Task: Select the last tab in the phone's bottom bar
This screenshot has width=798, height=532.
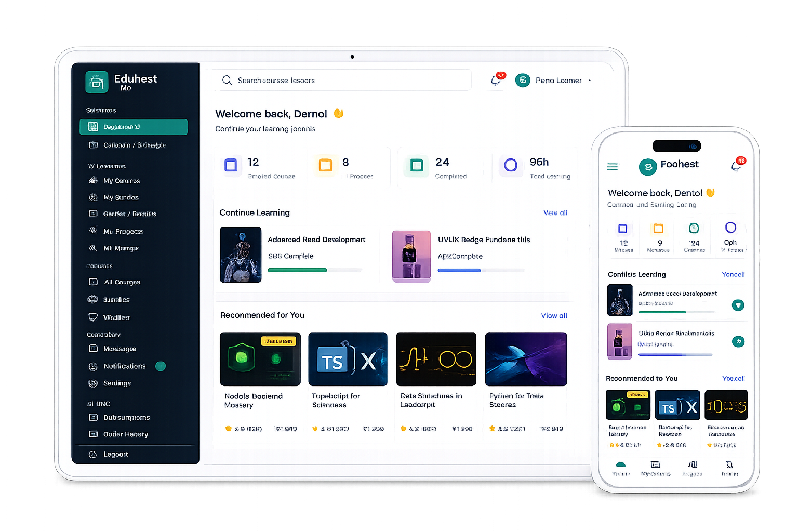Action: coord(729,468)
